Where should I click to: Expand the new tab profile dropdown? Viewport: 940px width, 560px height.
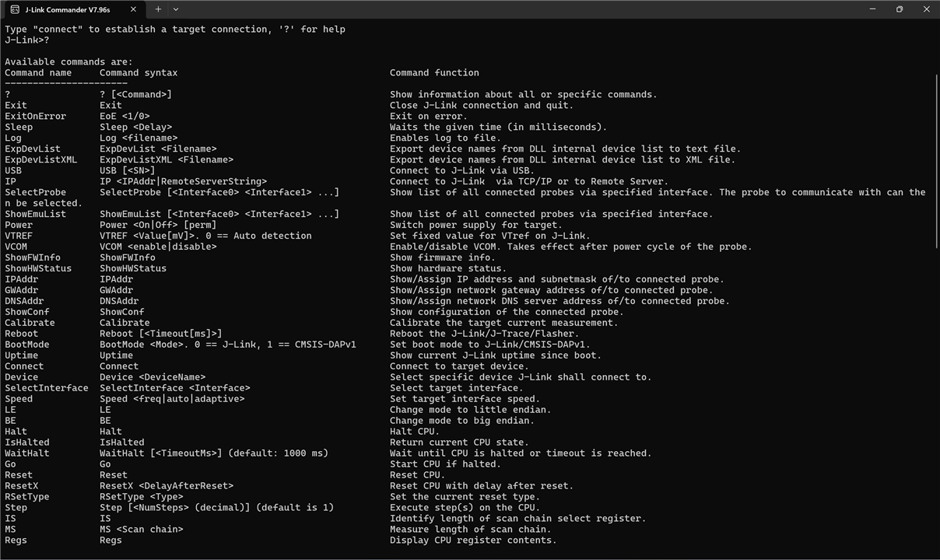(x=176, y=9)
